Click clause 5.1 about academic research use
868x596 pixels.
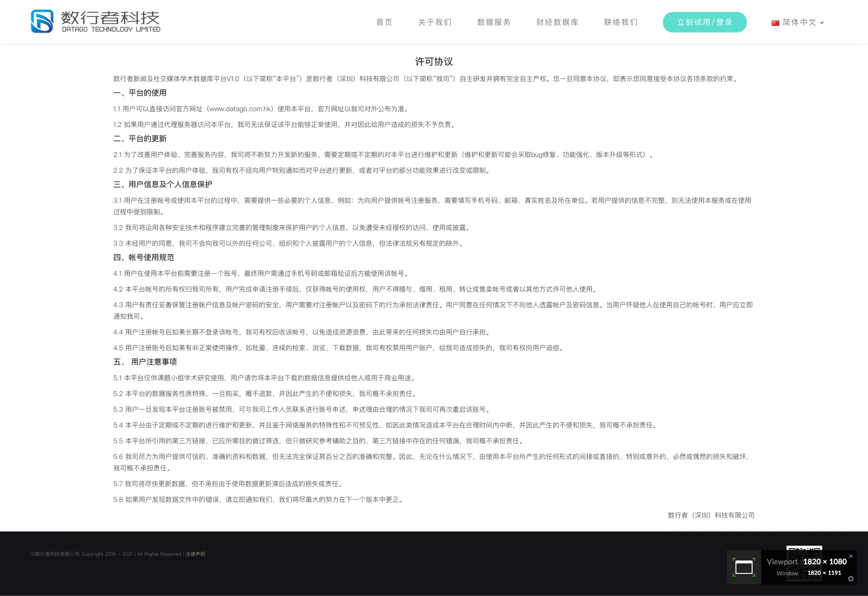pyautogui.click(x=265, y=378)
